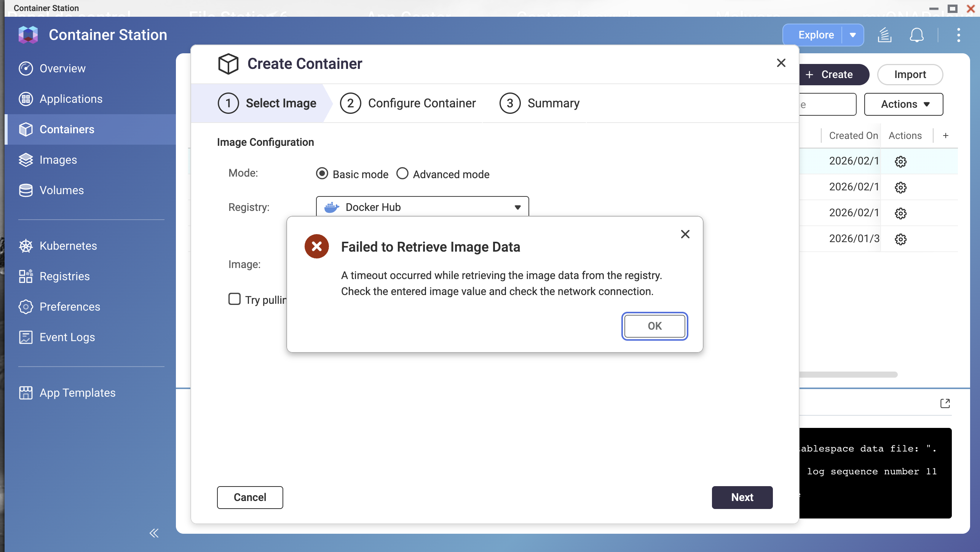Open the three-dot more options menu
This screenshot has width=980, height=552.
tap(958, 35)
